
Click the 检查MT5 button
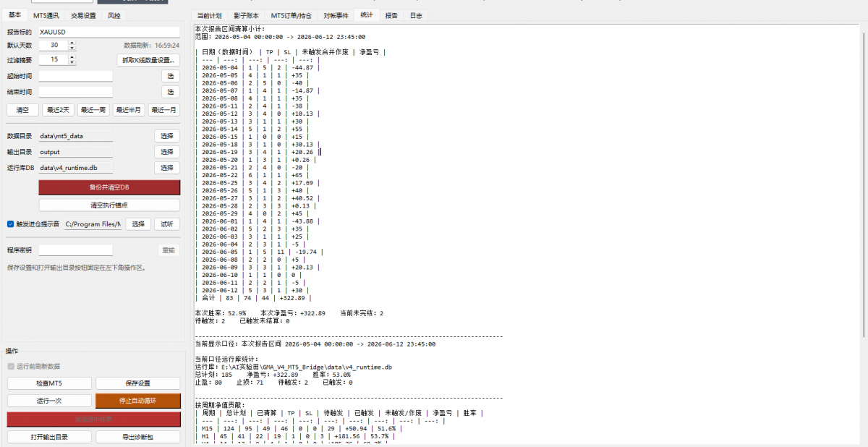tap(50, 383)
